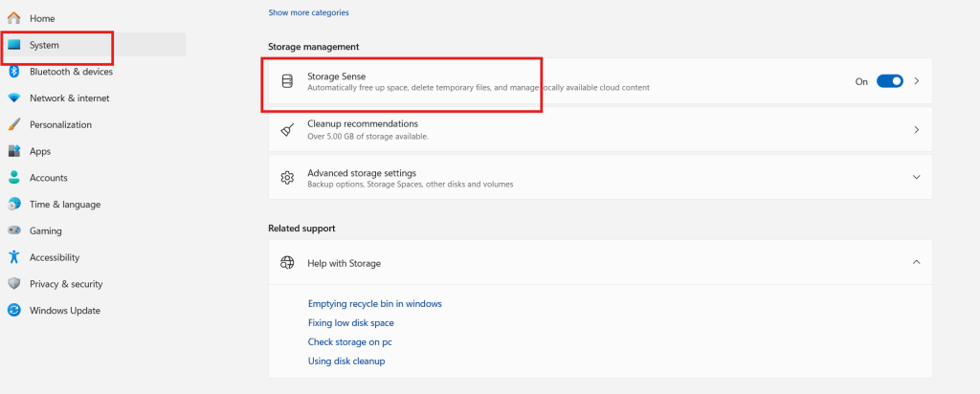Click the Accounts person icon
The height and width of the screenshot is (394, 980).
pyautogui.click(x=13, y=178)
